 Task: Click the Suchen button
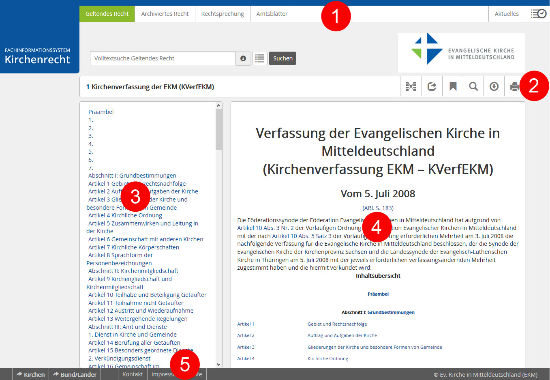pos(282,58)
